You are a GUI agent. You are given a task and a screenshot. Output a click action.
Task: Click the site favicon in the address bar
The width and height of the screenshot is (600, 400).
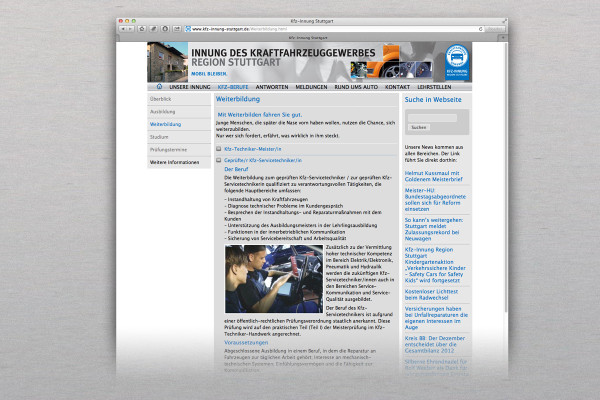[x=188, y=29]
